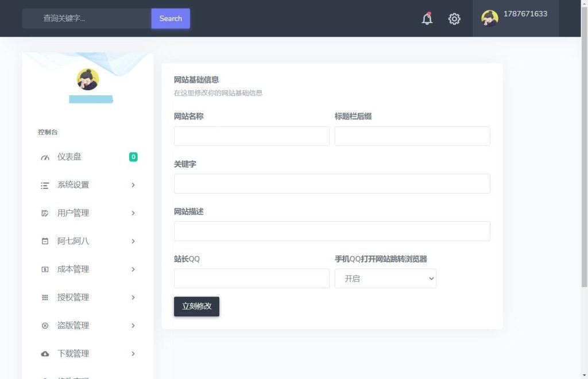The image size is (588, 379).
Task: Select the 用户管理 document icon
Action: click(45, 213)
